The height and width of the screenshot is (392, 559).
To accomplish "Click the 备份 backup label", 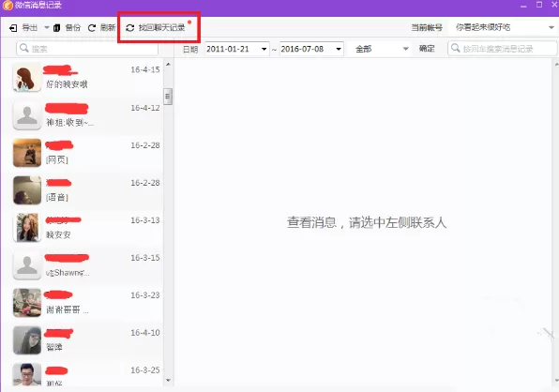I will point(73,27).
